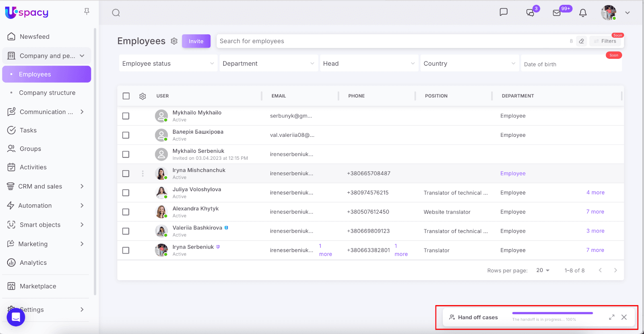Go to Tasks in the sidebar
Image resolution: width=644 pixels, height=334 pixels.
[28, 130]
